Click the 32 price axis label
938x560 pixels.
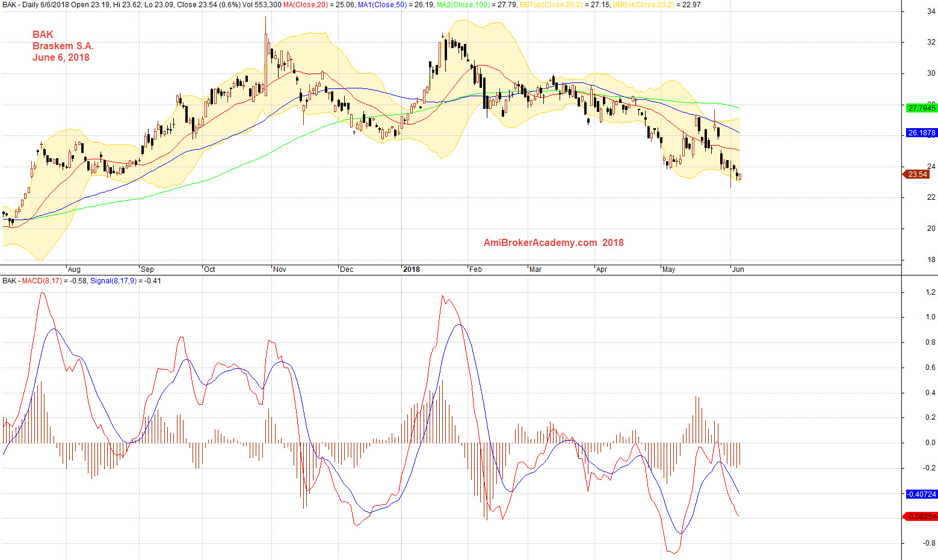[x=931, y=42]
